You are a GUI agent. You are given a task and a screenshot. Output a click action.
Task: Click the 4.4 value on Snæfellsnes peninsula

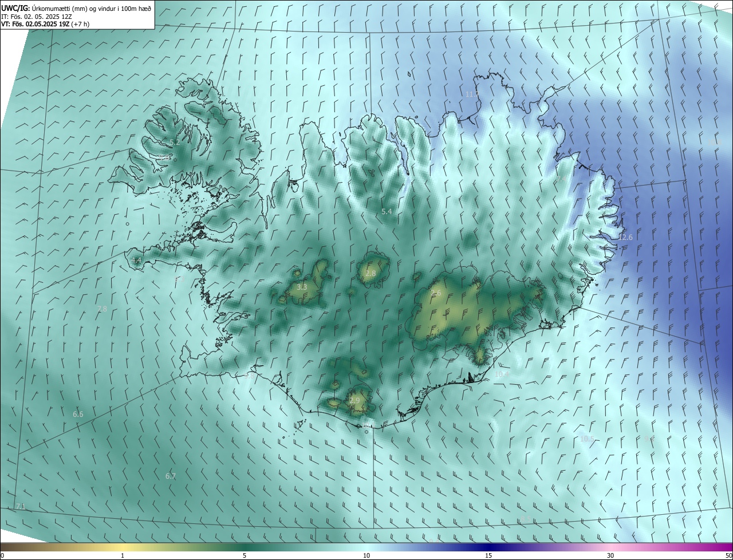136,260
